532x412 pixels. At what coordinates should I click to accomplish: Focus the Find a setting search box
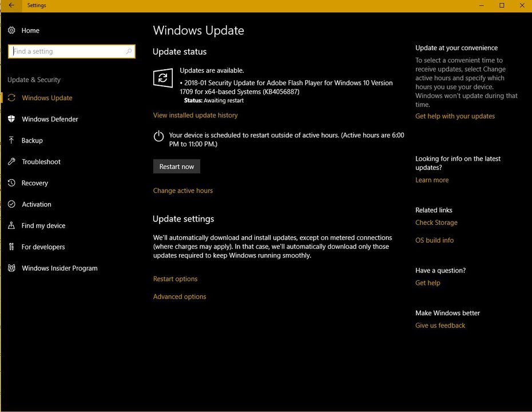(72, 51)
